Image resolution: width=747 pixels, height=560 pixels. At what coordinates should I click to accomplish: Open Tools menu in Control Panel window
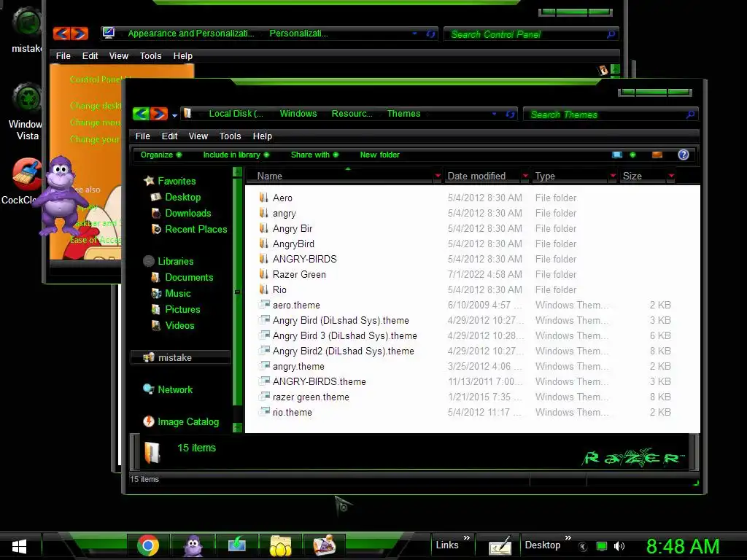point(150,56)
